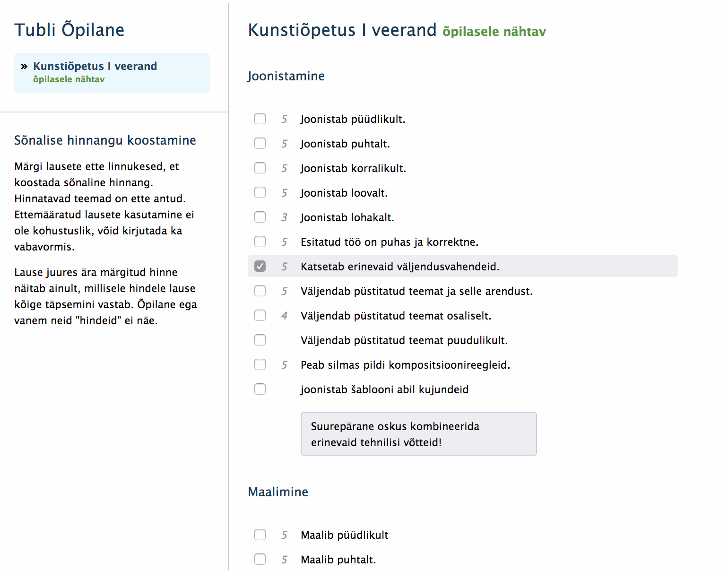Select 'Väljendab püstitatud teemat puudulikult.' checkbox

pos(260,340)
